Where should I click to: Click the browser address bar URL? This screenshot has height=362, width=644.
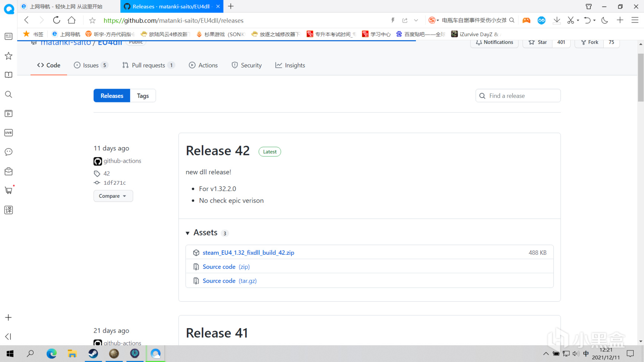[x=174, y=20]
